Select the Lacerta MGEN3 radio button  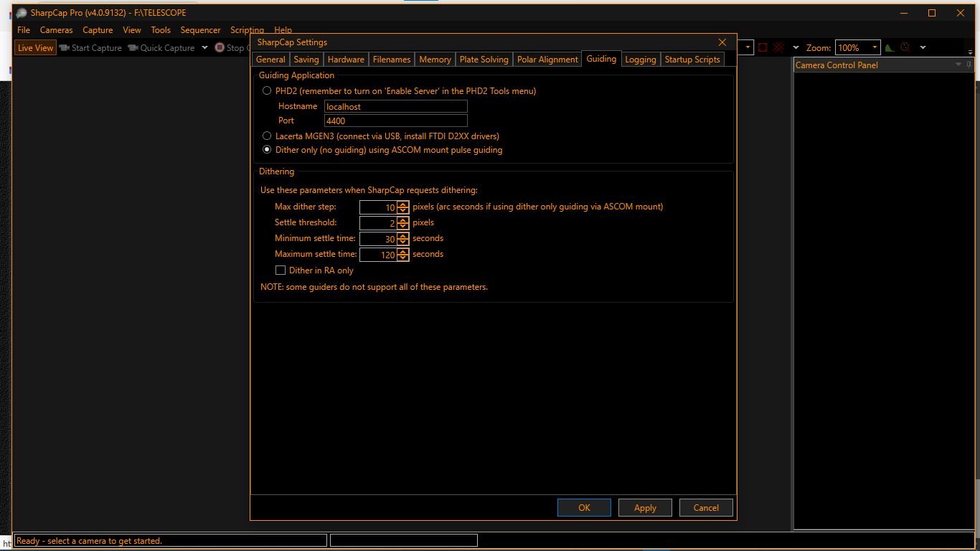click(x=267, y=136)
